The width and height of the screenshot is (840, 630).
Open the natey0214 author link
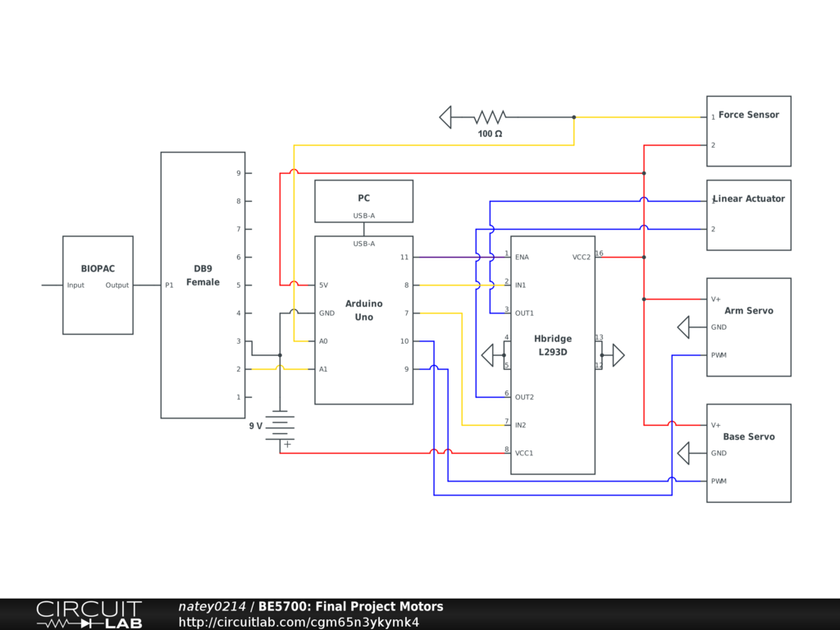[x=212, y=607]
